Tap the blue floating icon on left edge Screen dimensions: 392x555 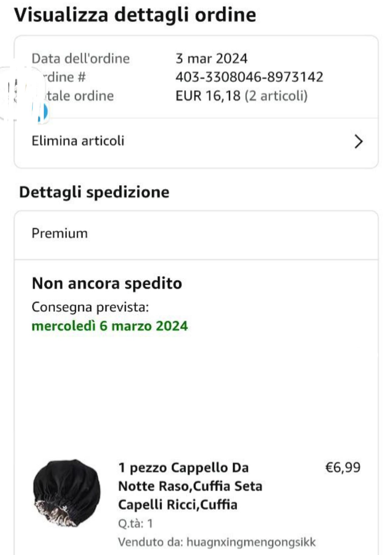click(x=43, y=112)
